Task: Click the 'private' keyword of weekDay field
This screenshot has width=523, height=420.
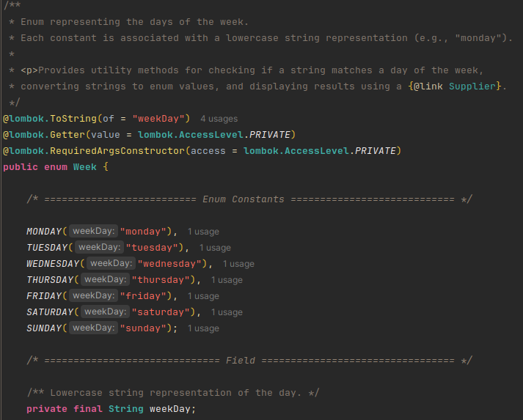Action: tap(47, 409)
